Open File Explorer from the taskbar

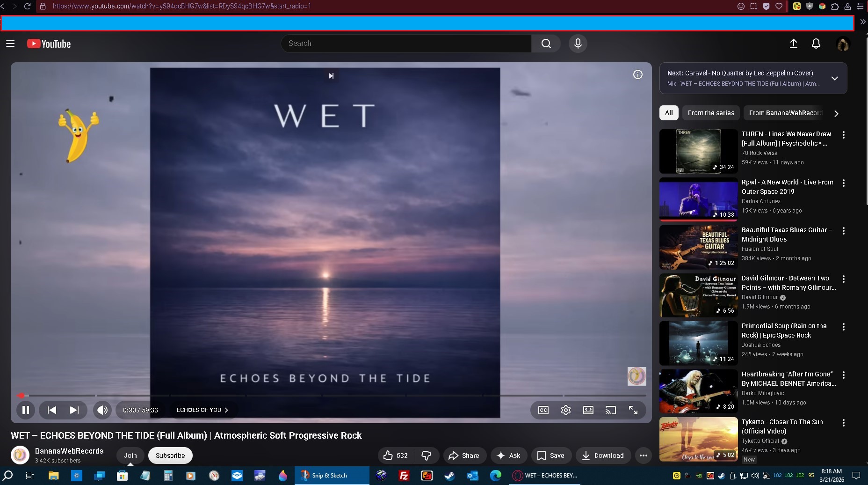pyautogui.click(x=53, y=476)
